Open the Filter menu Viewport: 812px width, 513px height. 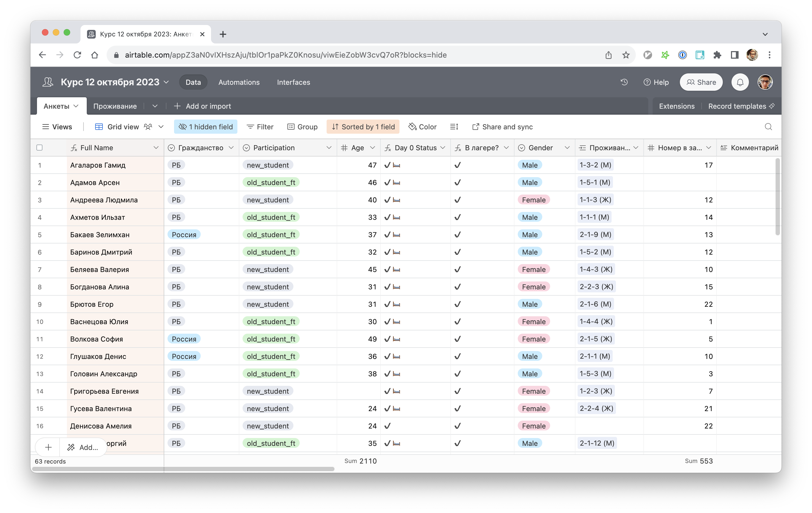[x=260, y=127]
